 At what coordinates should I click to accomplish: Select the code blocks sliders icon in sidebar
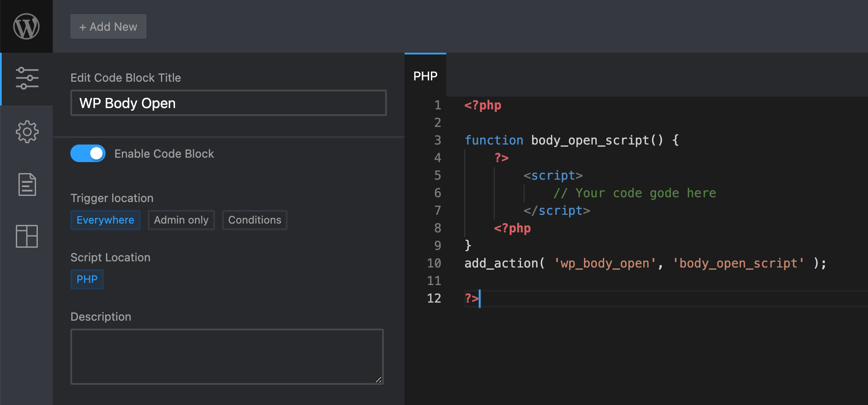27,79
